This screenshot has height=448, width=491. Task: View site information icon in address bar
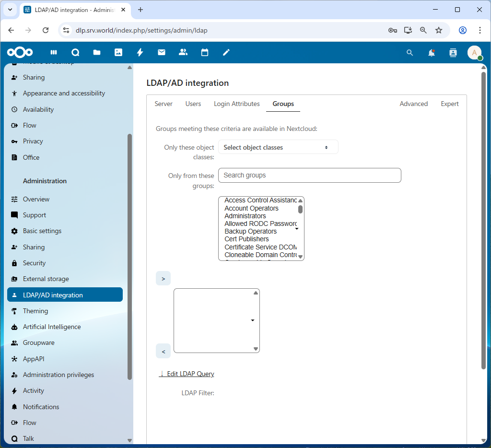coord(66,30)
